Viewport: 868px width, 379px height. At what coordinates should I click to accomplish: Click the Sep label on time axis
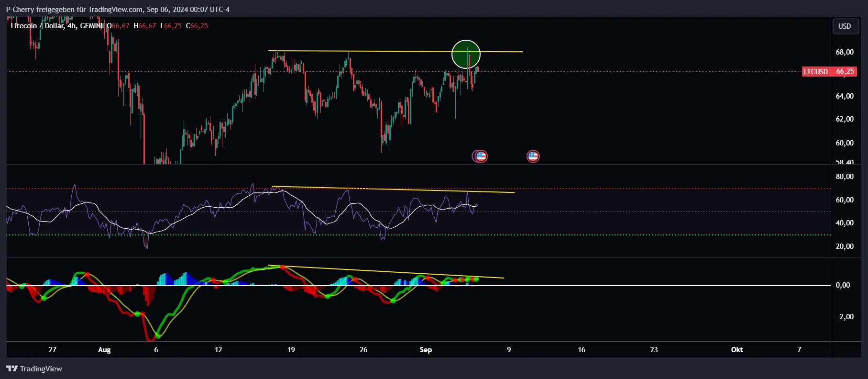(x=426, y=350)
